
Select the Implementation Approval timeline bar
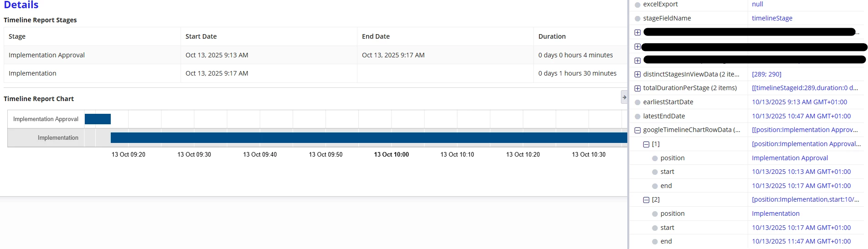(x=98, y=119)
